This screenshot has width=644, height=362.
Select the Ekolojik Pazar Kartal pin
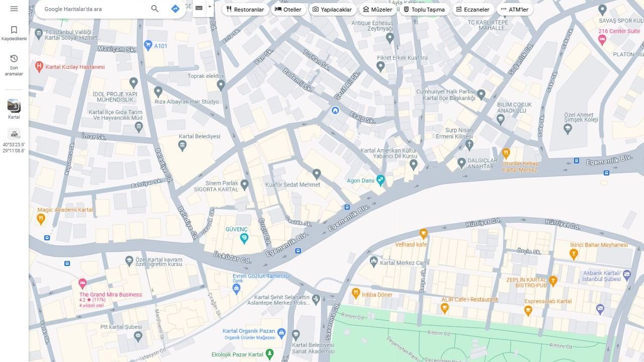click(x=270, y=354)
